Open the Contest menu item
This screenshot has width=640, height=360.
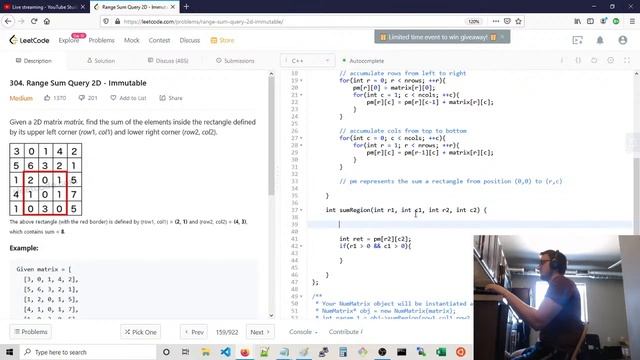point(159,40)
